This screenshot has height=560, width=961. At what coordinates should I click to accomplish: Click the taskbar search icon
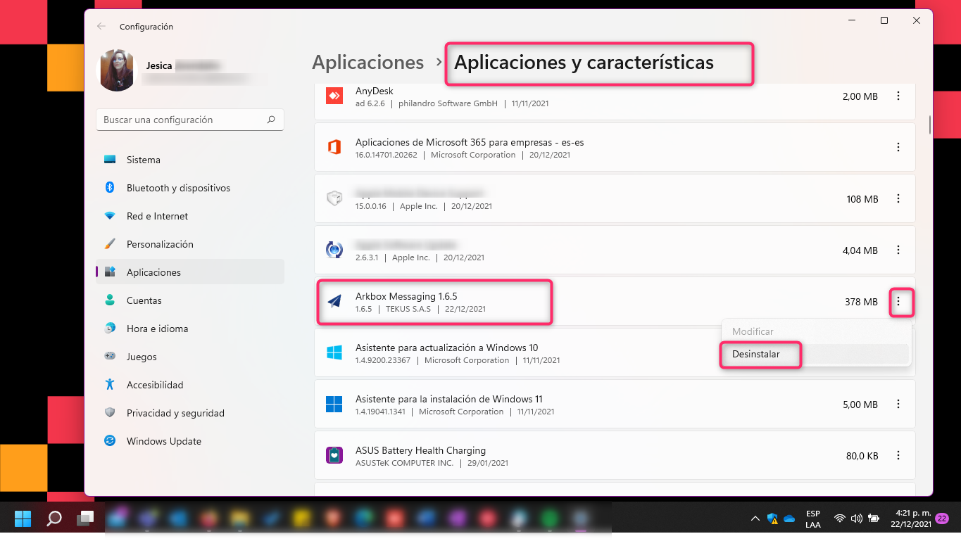[x=54, y=519]
